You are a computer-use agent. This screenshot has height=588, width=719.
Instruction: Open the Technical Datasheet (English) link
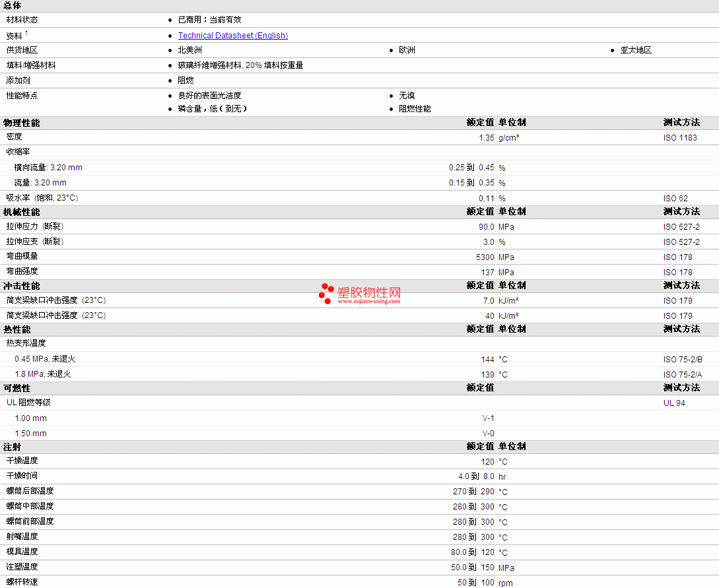(233, 36)
